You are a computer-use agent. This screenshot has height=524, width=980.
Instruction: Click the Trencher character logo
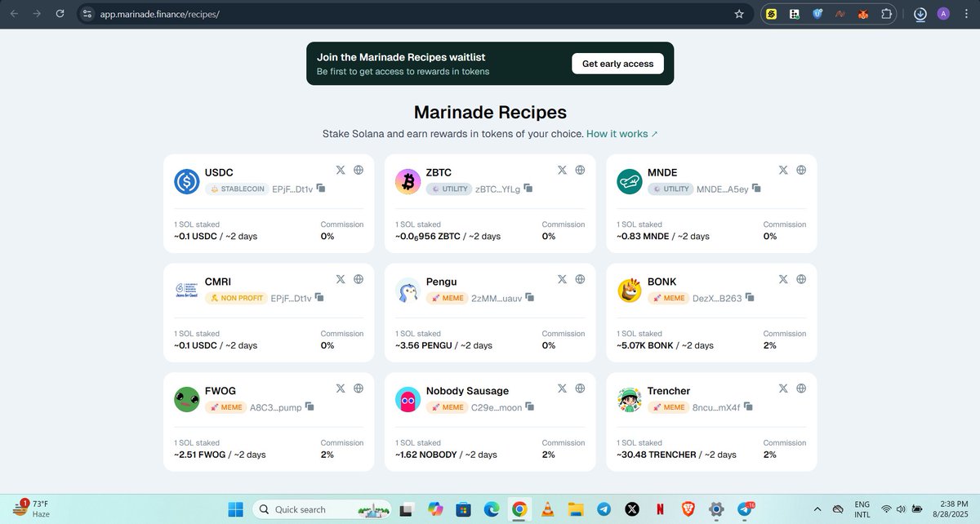(630, 400)
